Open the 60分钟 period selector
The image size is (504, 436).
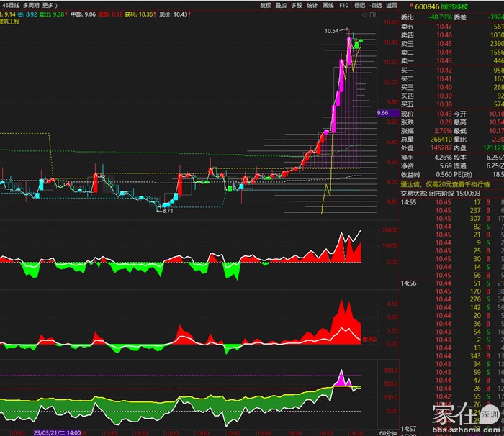coord(388,432)
